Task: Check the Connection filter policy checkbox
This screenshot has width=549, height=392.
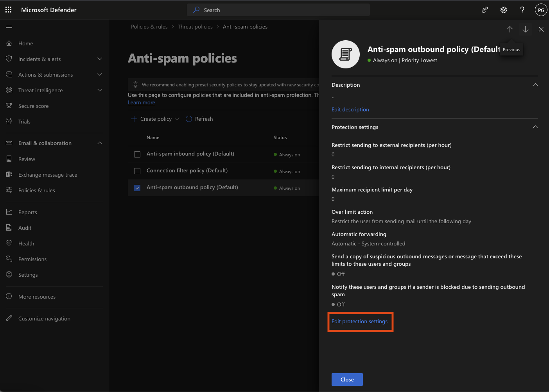Action: [x=137, y=171]
